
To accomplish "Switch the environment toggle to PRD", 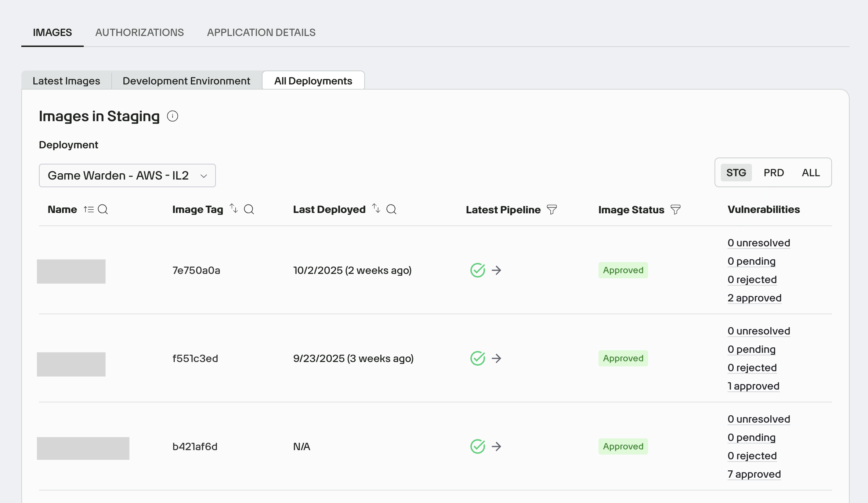I will pyautogui.click(x=774, y=173).
